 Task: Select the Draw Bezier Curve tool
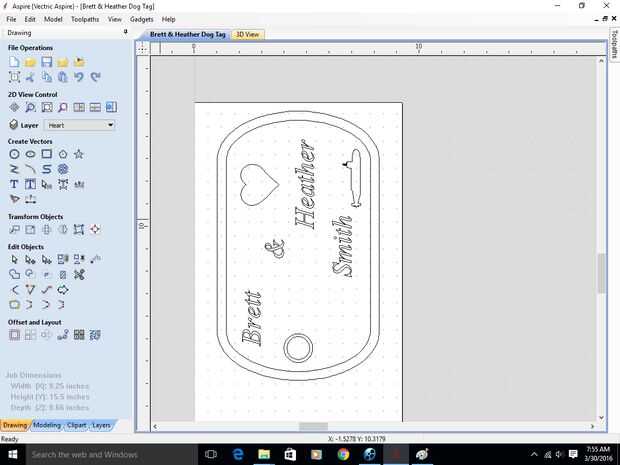point(47,169)
